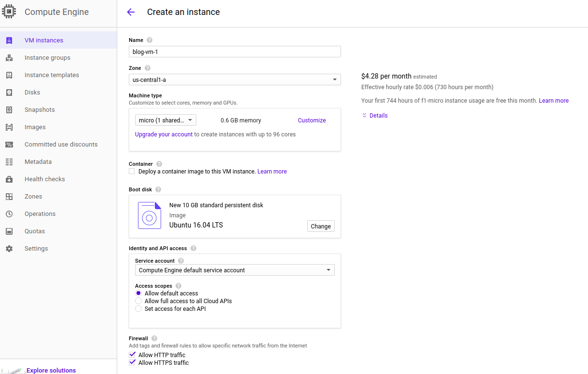
Task: Check Deploy a container image checkbox
Action: [x=132, y=171]
